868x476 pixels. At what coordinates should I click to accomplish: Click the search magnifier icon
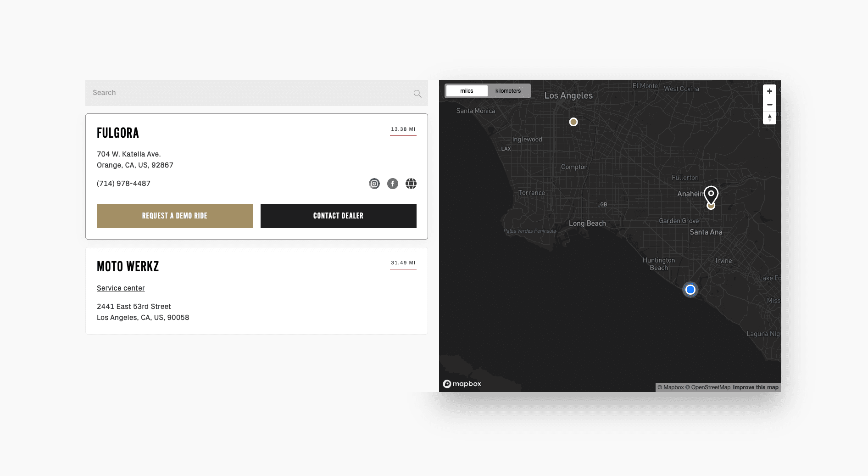point(417,94)
